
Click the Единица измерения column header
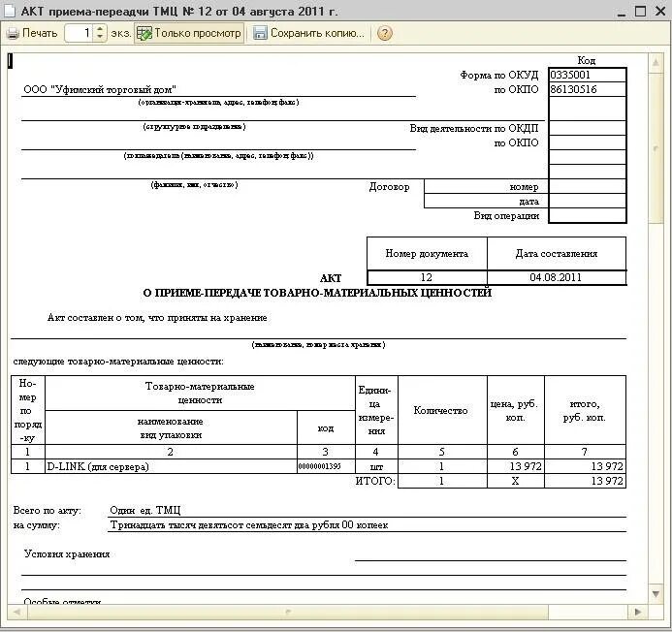[x=376, y=410]
